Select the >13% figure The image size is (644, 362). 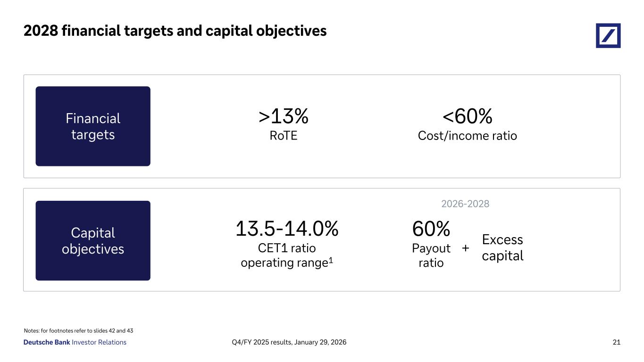tap(284, 116)
